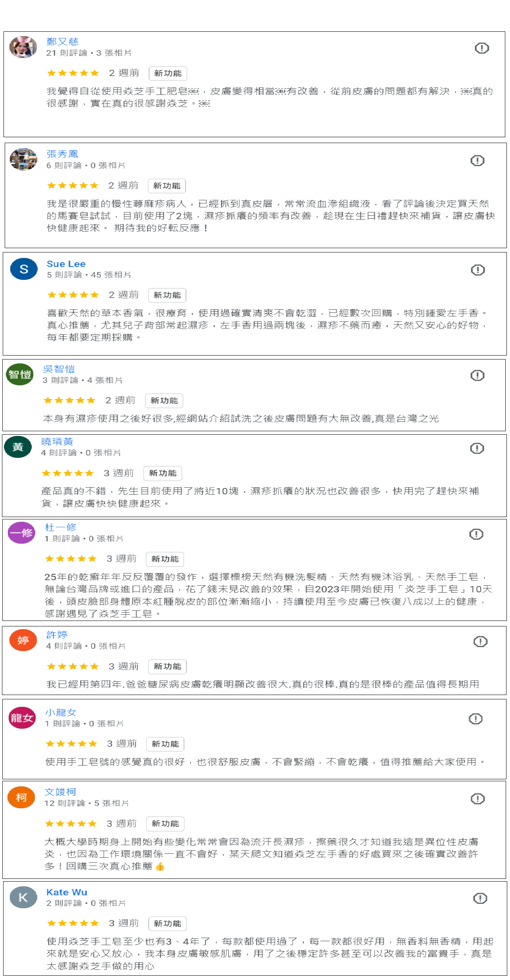510x980 pixels.
Task: Report 文陵柯's review with flag icon
Action: click(x=478, y=799)
